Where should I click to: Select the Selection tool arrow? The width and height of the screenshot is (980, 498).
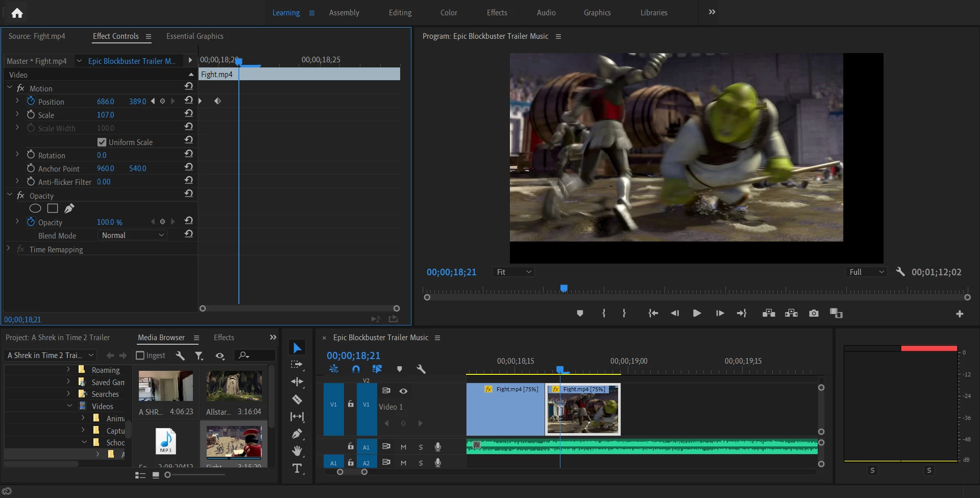[297, 348]
